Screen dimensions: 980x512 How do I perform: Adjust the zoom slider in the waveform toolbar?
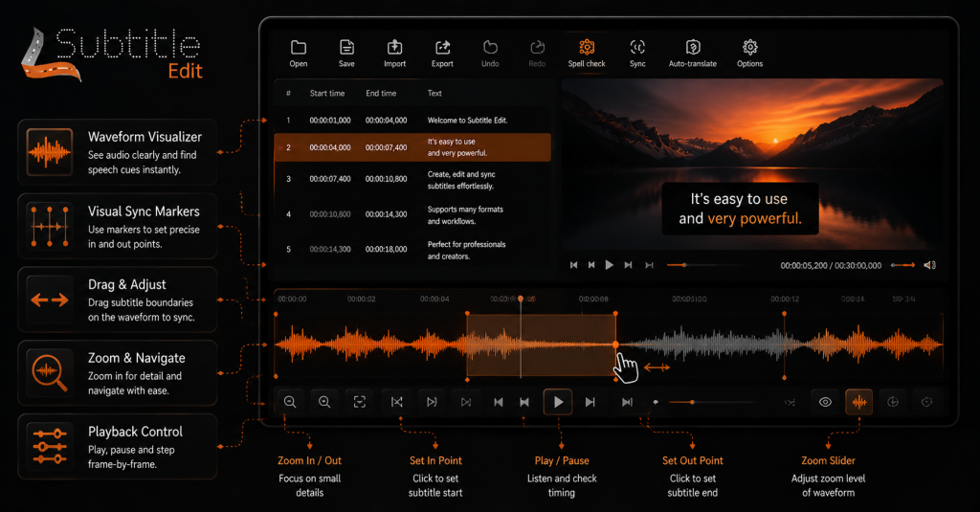click(711, 402)
